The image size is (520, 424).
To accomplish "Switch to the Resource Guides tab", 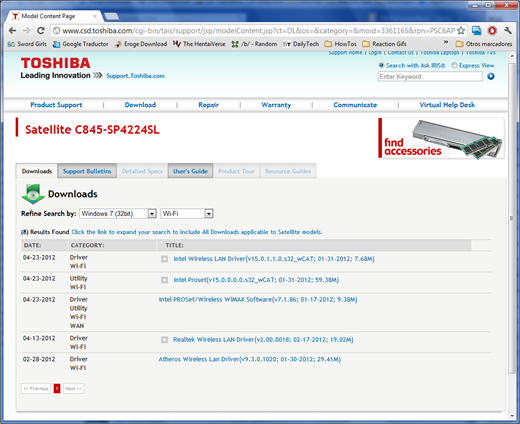I will tap(288, 171).
